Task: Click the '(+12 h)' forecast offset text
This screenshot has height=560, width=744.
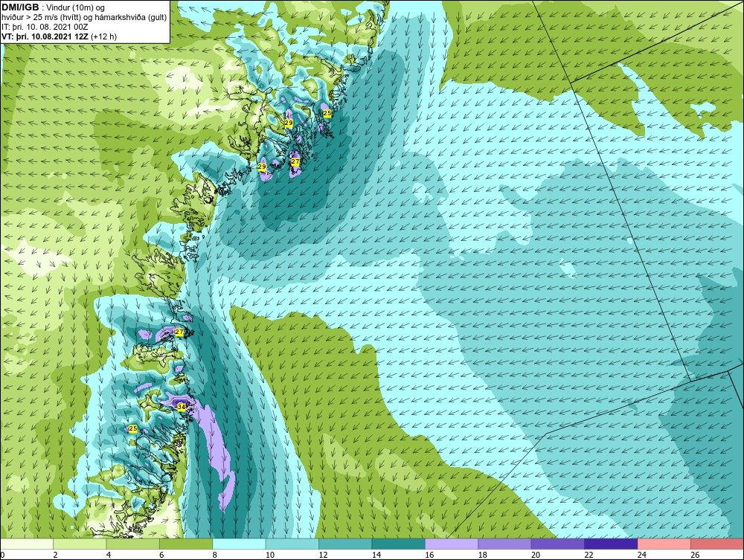Action: (104, 36)
